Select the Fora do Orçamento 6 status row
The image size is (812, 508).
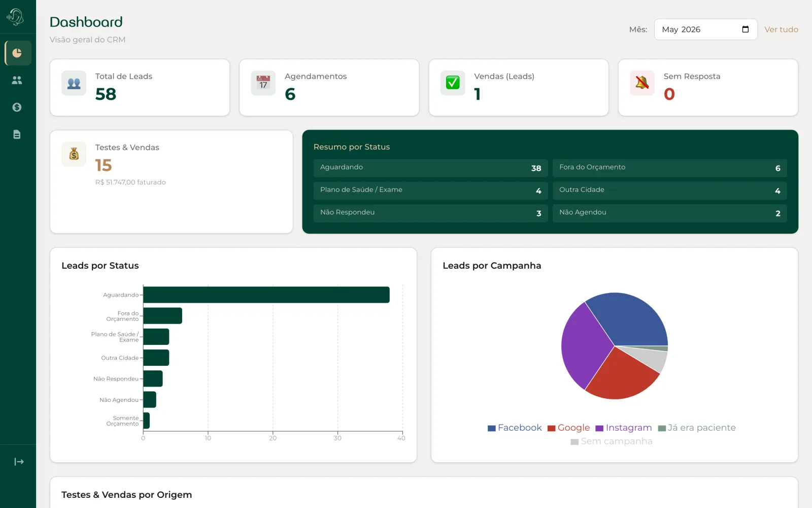coord(669,168)
